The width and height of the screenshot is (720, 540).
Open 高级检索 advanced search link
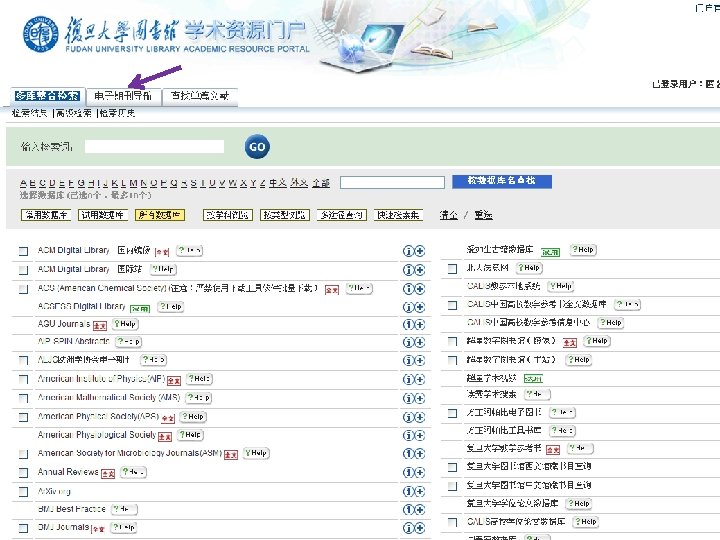[73, 113]
